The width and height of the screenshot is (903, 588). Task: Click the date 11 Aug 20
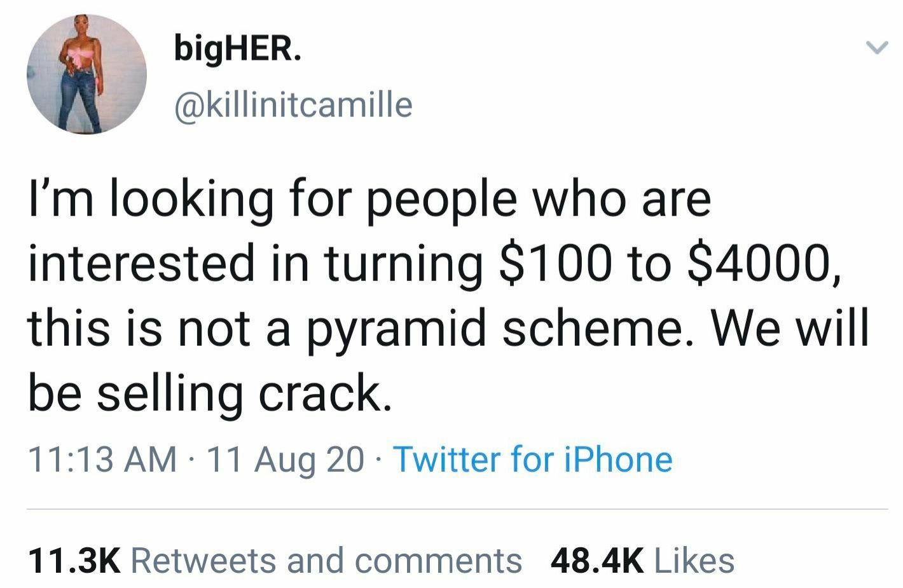[286, 460]
